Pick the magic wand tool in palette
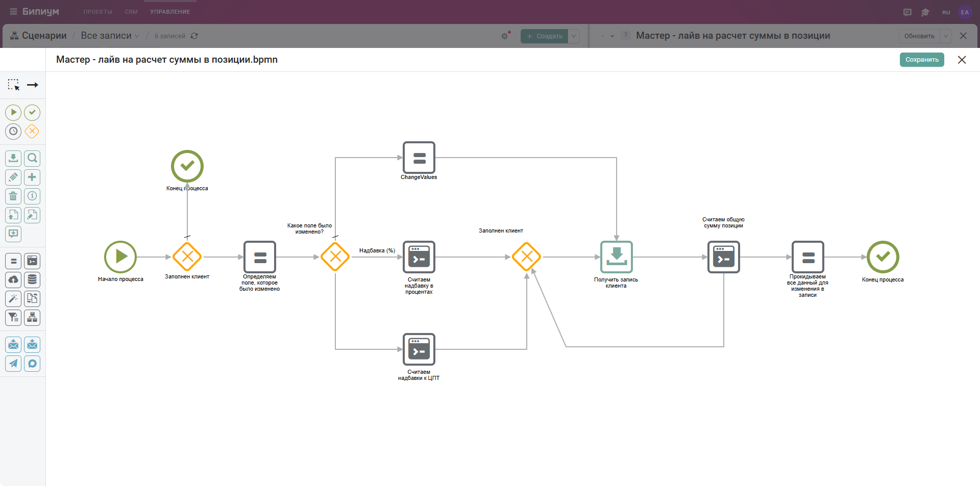This screenshot has width=980, height=486. (13, 299)
